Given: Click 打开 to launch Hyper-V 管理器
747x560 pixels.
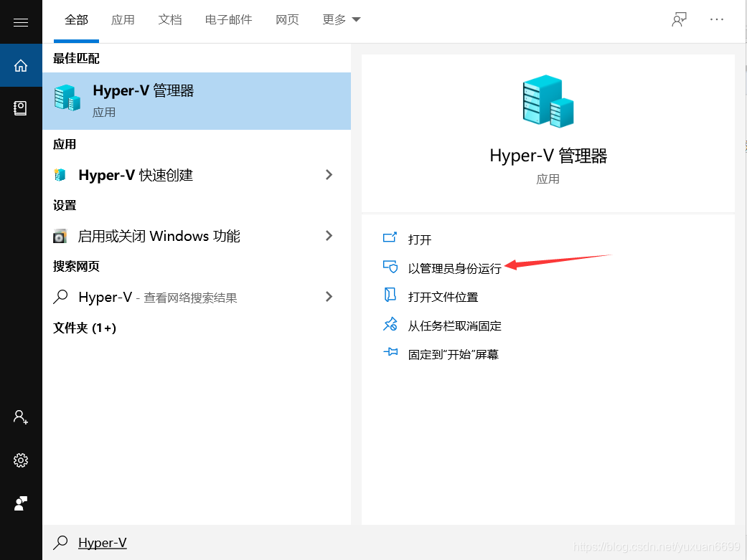Looking at the screenshot, I should tap(420, 239).
